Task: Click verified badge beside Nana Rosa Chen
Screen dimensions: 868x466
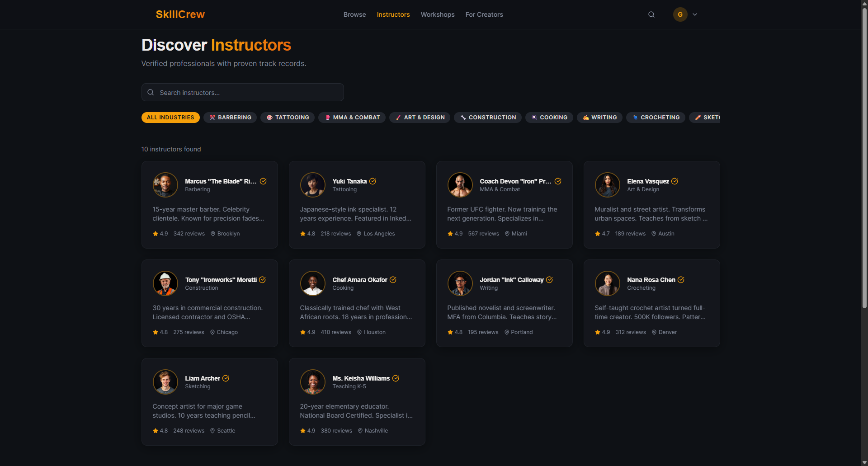Action: [x=681, y=280]
